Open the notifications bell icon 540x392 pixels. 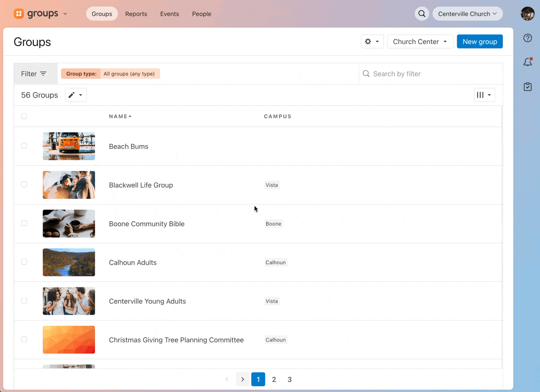point(528,62)
